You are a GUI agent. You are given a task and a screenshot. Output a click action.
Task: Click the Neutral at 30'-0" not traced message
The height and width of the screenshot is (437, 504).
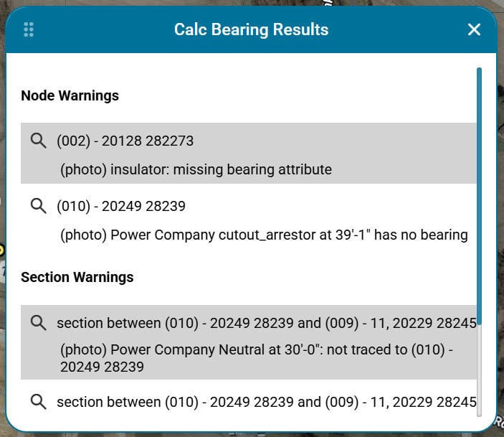(257, 358)
